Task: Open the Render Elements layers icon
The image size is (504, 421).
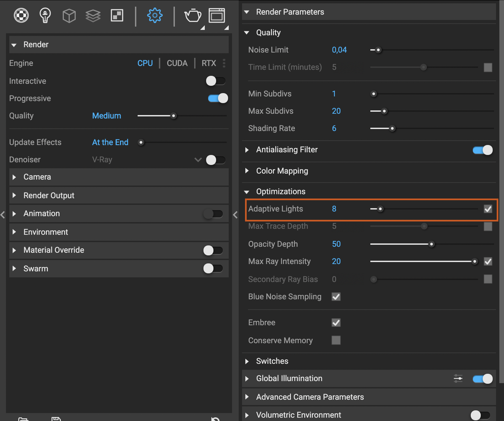Action: 93,16
